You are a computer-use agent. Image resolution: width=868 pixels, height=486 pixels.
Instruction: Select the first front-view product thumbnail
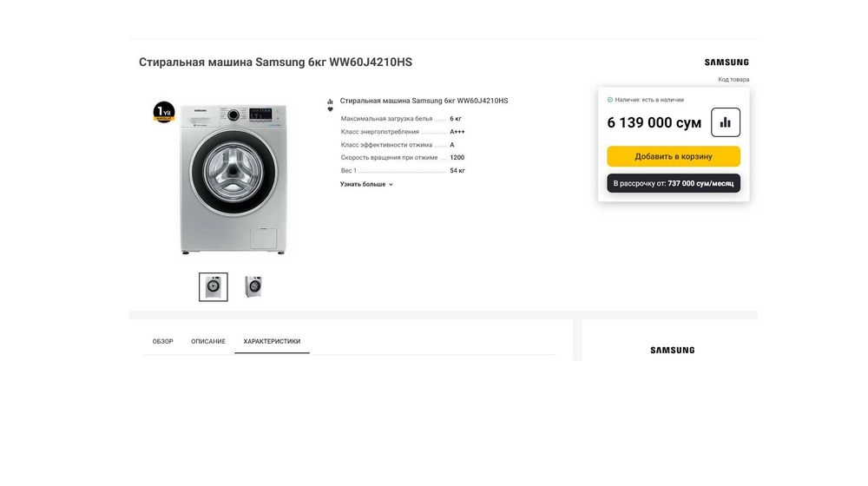pos(214,286)
